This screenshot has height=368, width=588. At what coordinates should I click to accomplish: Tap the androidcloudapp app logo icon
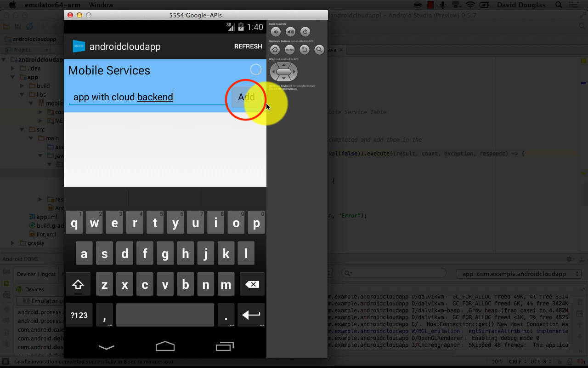coord(79,46)
